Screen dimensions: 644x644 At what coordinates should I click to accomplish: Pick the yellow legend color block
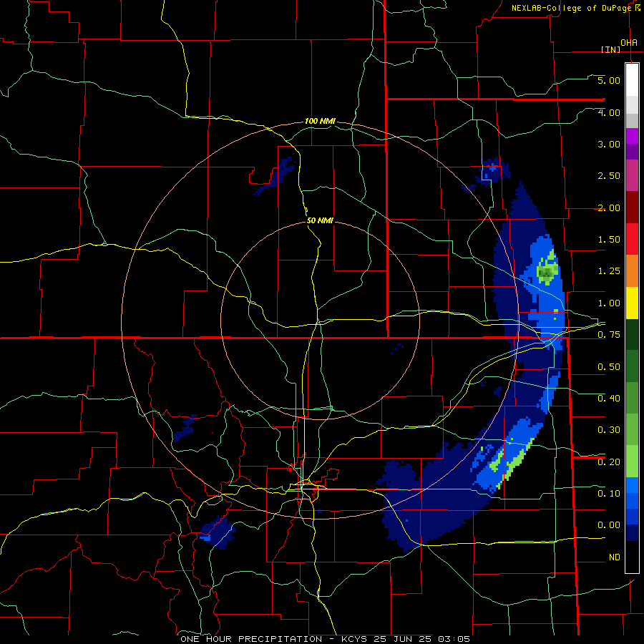click(x=632, y=303)
